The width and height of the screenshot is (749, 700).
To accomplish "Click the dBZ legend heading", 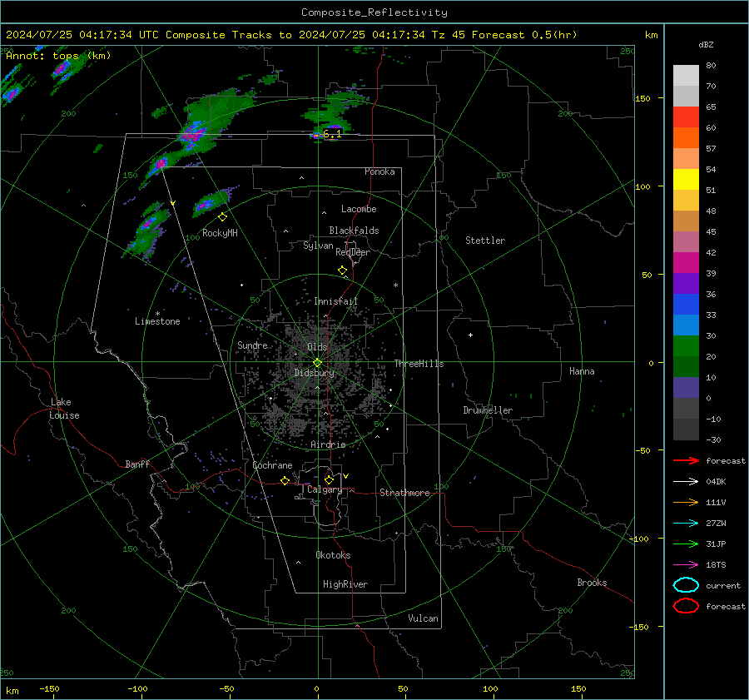I will (706, 45).
